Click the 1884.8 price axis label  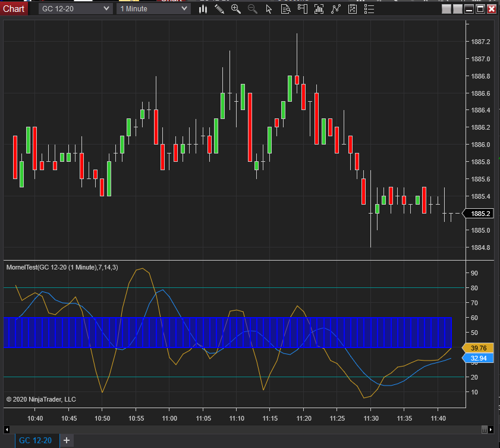coord(480,248)
